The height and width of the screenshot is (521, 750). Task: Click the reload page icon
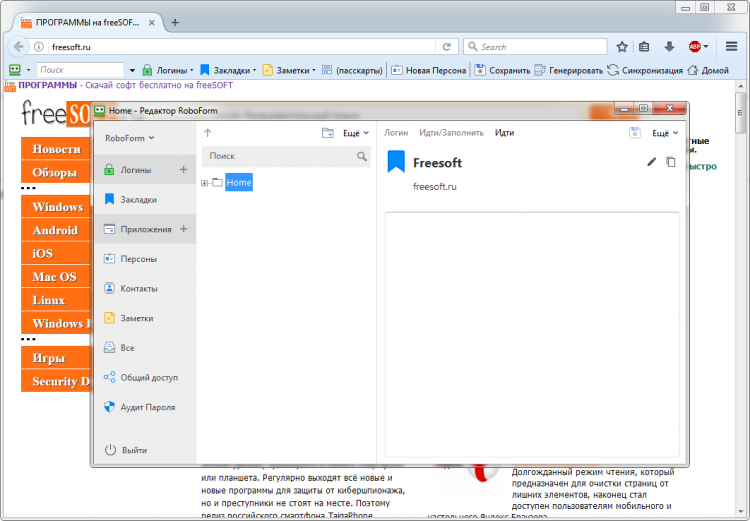click(447, 46)
